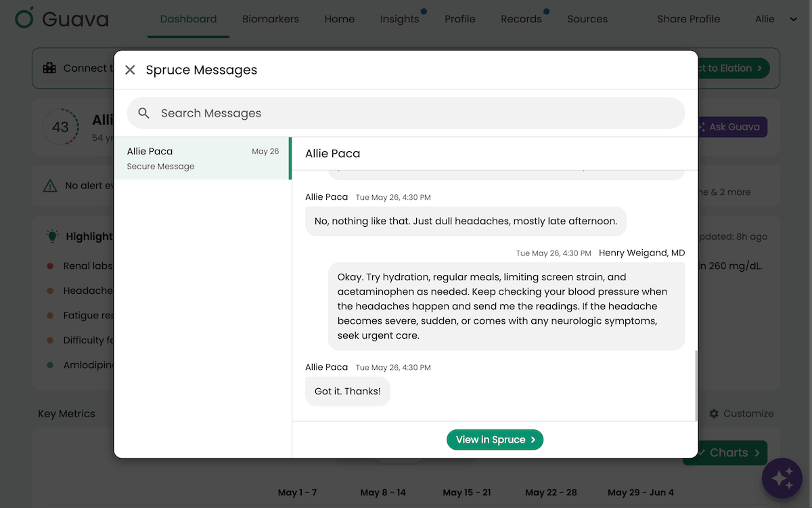Click the May 8 - 14 column header

point(383,492)
